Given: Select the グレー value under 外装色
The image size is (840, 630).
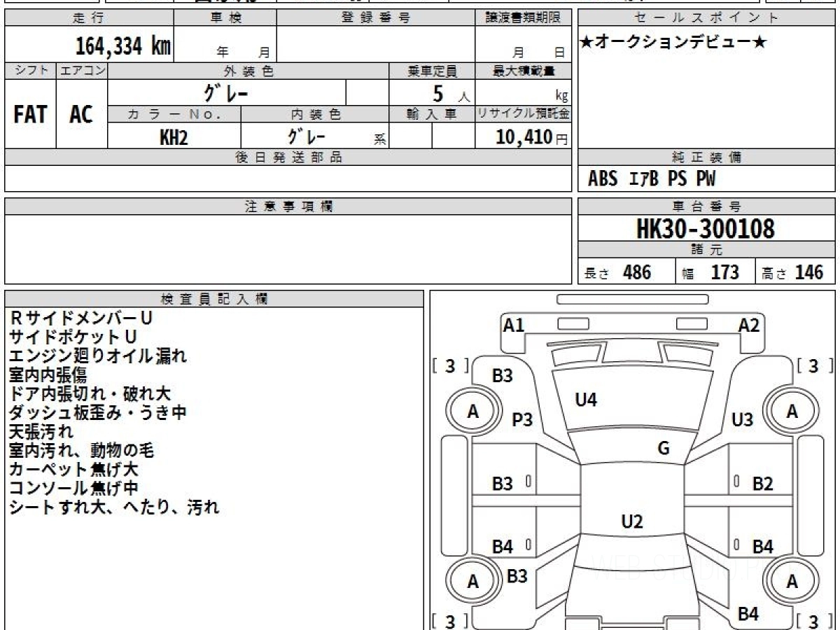Looking at the screenshot, I should point(225,92).
